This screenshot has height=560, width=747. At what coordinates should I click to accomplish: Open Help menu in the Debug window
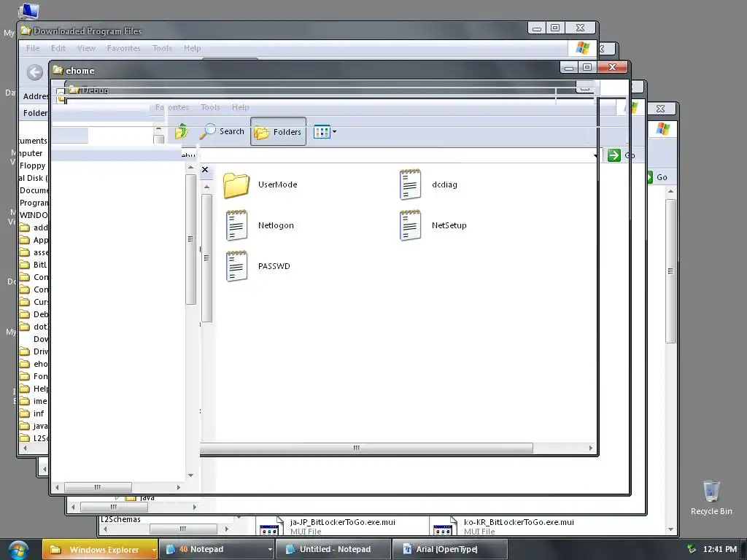click(x=241, y=107)
